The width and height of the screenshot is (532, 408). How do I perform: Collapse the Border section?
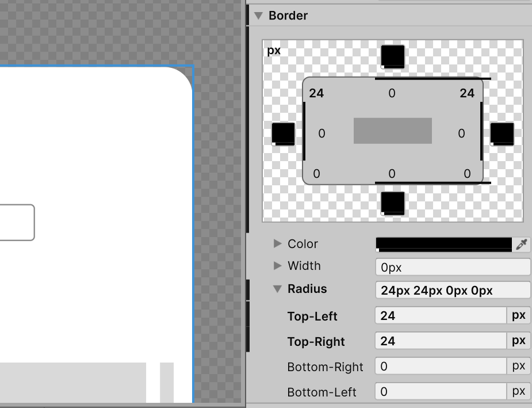coord(258,16)
